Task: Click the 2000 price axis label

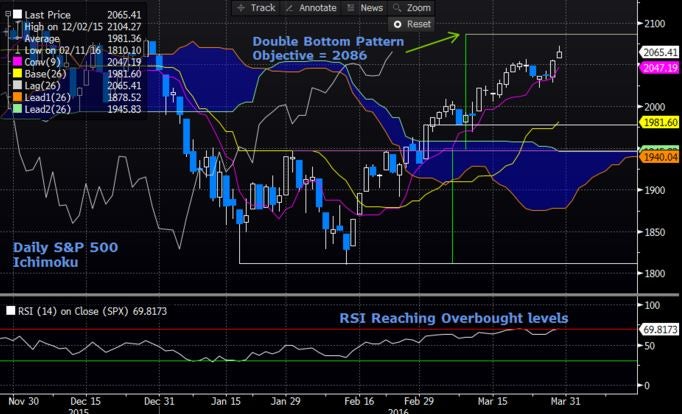Action: (x=654, y=107)
